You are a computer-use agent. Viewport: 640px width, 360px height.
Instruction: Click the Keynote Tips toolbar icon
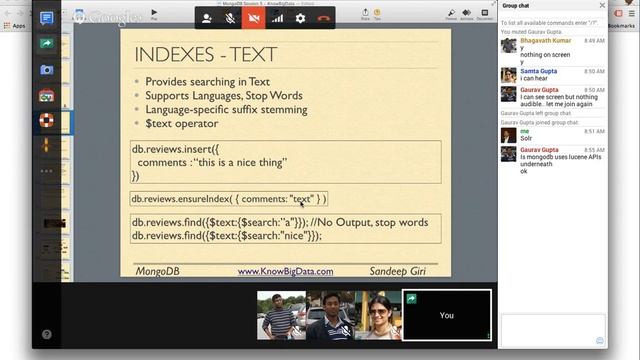[x=377, y=14]
